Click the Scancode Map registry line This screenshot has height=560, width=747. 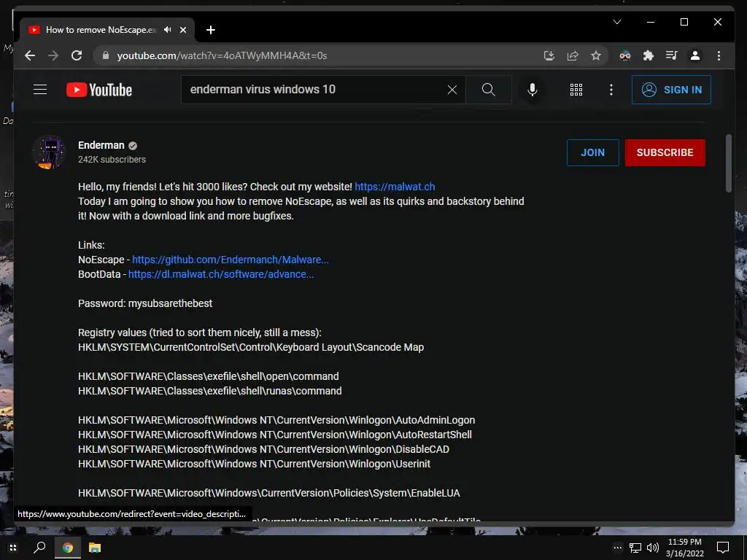(251, 347)
